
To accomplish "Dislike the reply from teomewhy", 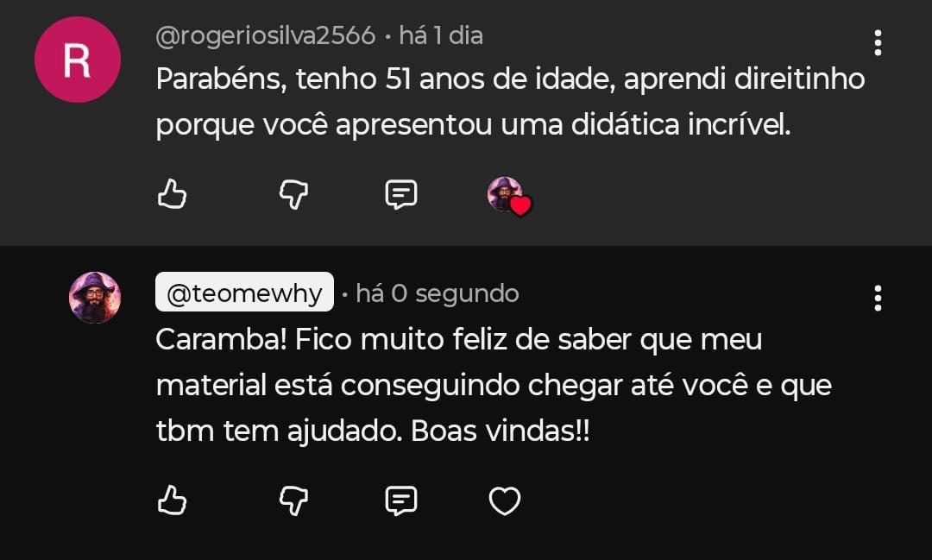I will point(294,500).
